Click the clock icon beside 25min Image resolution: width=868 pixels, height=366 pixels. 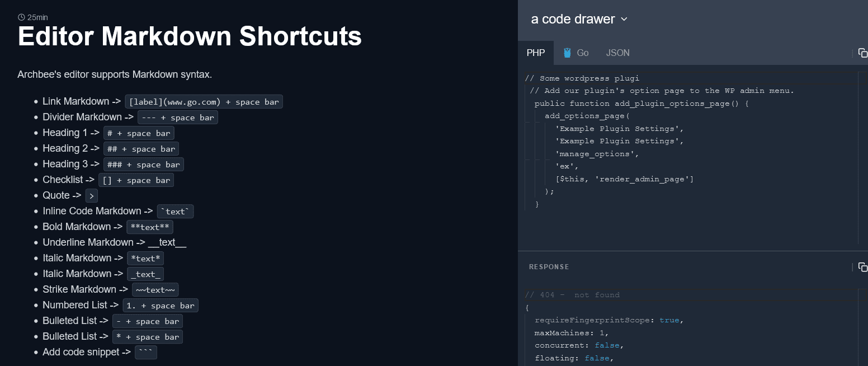click(21, 17)
